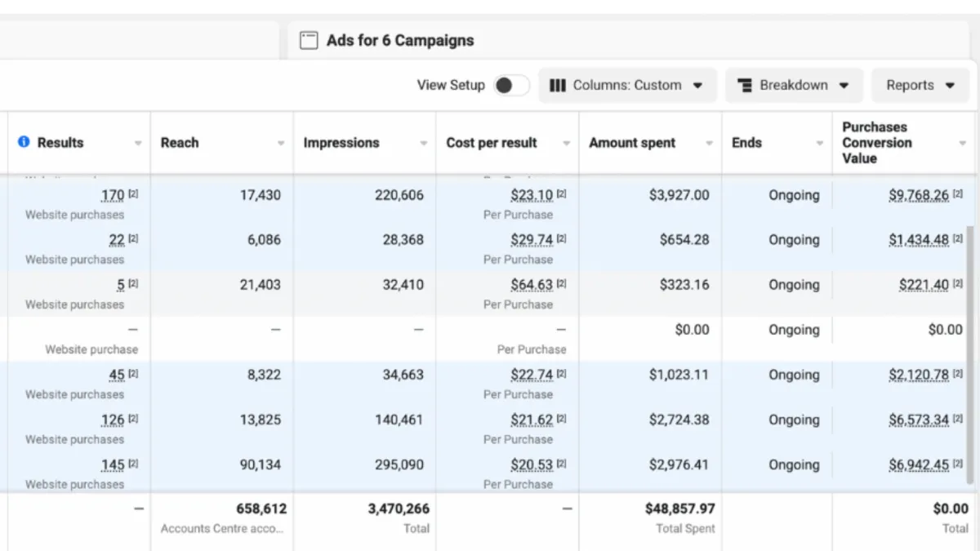The image size is (980, 551).
Task: Click the [2] footnote marker beside $21.62
Action: click(562, 418)
